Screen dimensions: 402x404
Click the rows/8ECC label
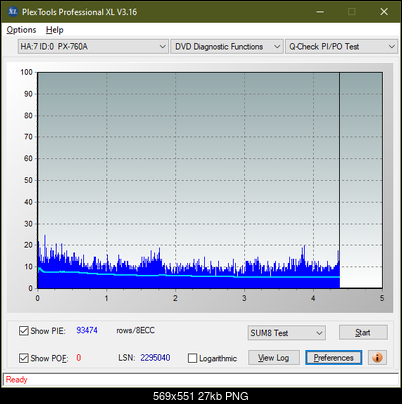click(x=135, y=330)
